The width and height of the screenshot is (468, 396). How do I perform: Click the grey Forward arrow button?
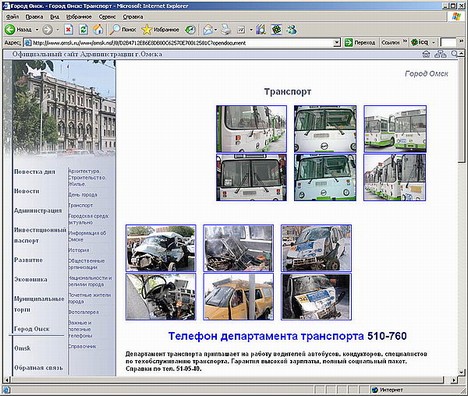pos(47,30)
